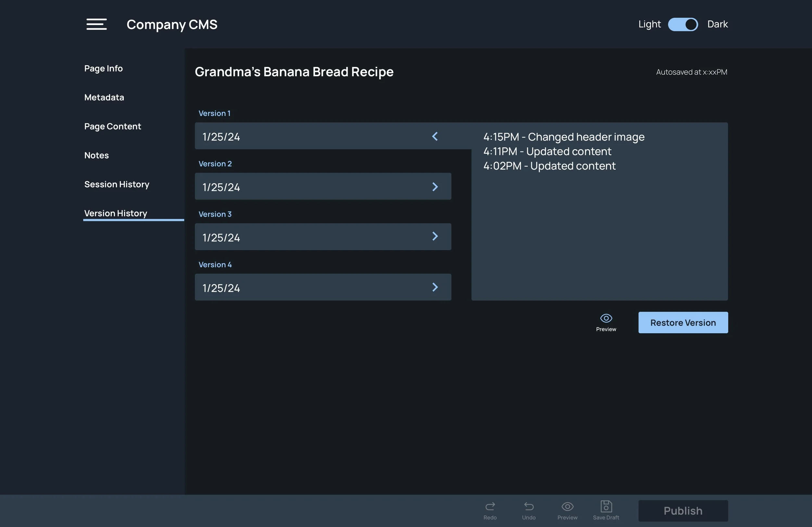Open Session History in sidebar
The width and height of the screenshot is (812, 527).
click(117, 184)
